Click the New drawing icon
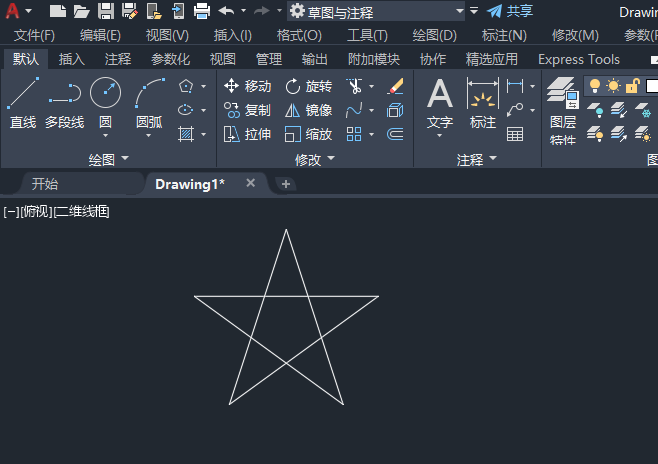This screenshot has height=464, width=658. 57,11
